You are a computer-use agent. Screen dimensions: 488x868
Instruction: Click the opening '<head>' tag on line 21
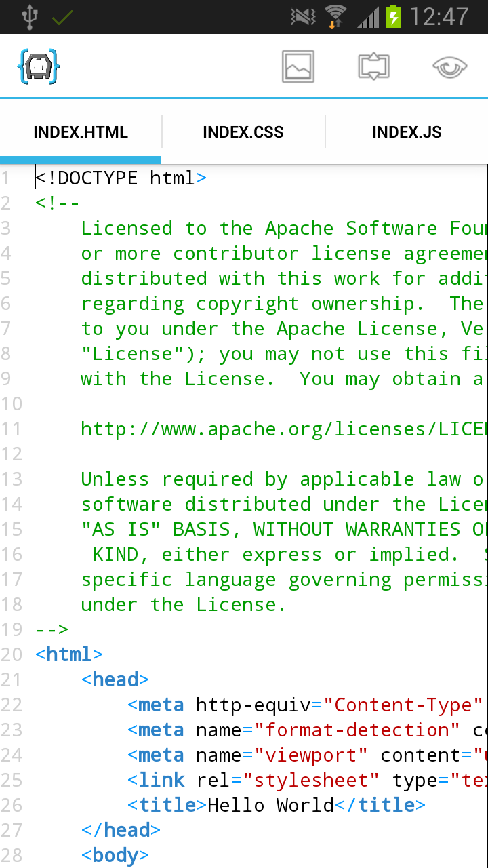(115, 680)
